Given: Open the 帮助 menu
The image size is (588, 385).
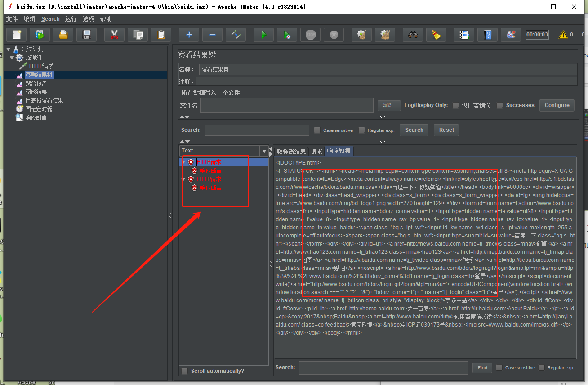Looking at the screenshot, I should (x=106, y=19).
